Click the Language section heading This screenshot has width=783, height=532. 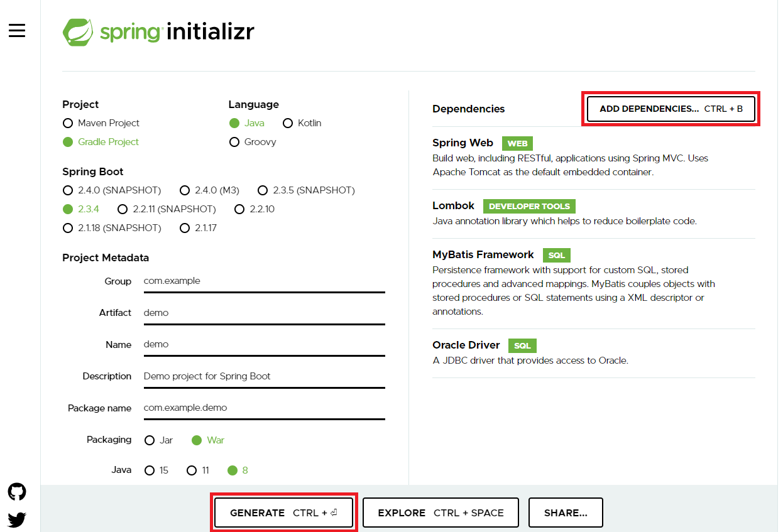point(253,104)
